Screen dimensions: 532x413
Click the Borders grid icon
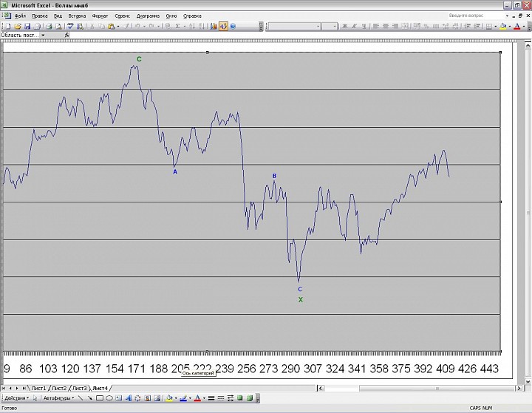tap(489, 26)
